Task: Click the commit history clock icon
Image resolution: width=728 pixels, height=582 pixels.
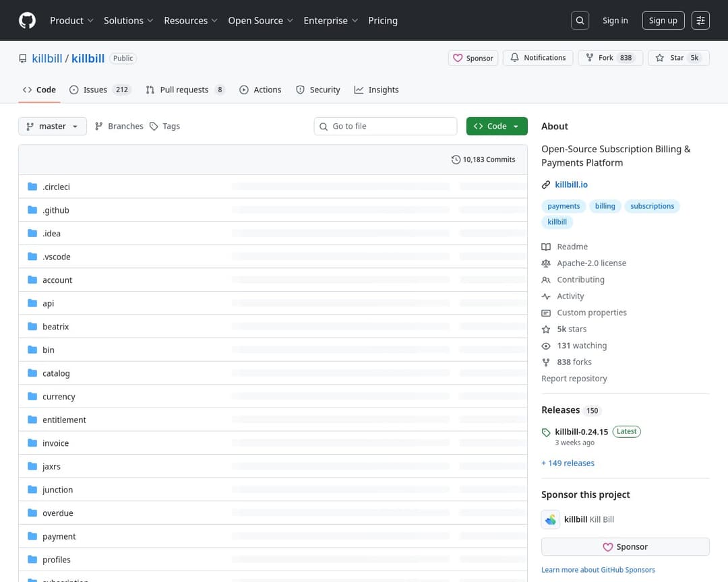Action: 456,160
